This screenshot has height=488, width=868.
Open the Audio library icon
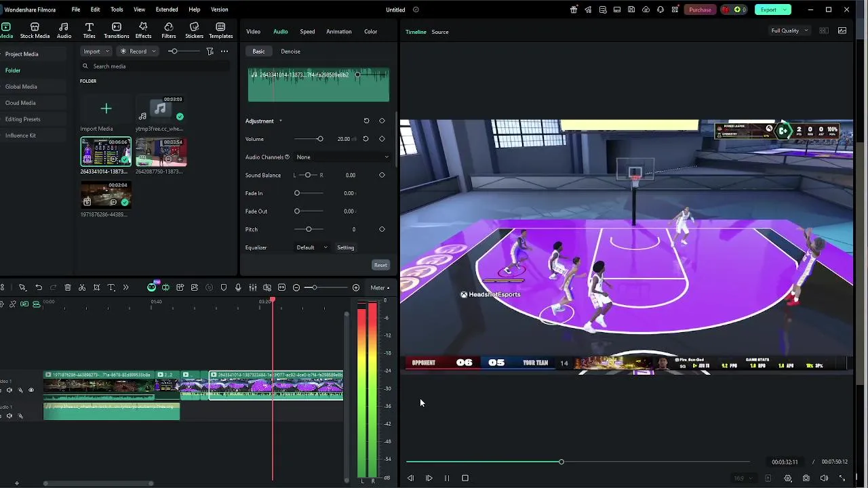click(64, 30)
